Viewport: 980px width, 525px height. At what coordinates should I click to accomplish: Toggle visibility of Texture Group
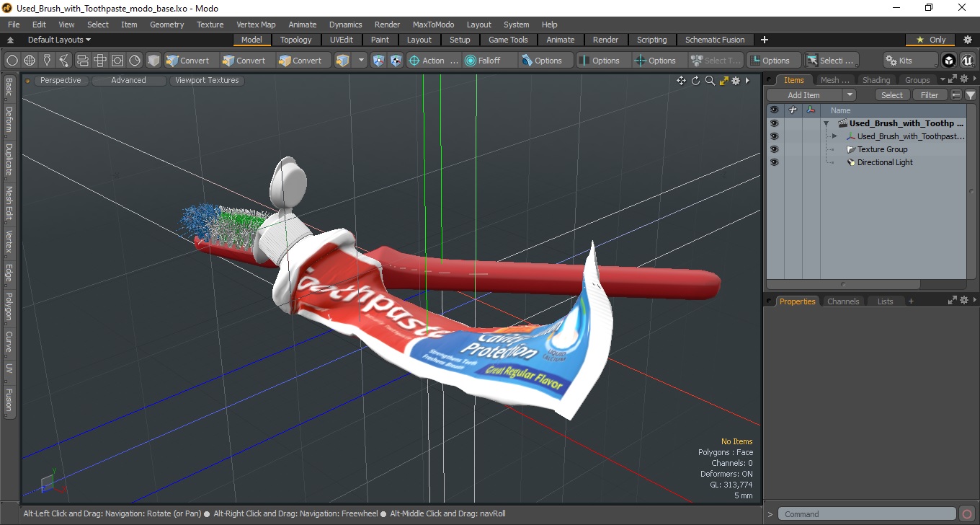pos(774,149)
